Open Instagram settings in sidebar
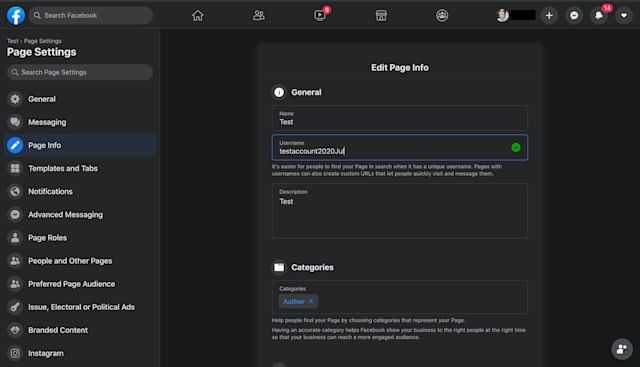640x367 pixels. (80, 353)
